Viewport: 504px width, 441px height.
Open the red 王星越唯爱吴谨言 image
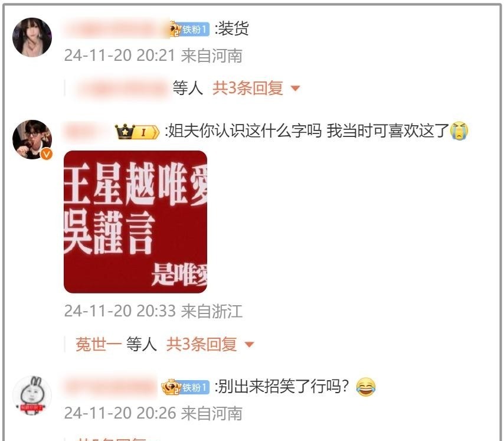tap(135, 222)
